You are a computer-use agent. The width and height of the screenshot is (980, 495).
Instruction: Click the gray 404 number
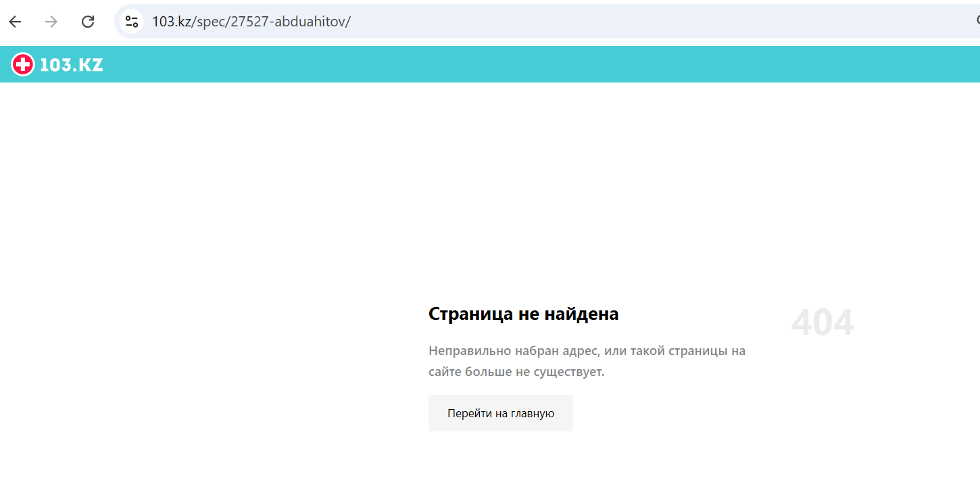tap(823, 323)
